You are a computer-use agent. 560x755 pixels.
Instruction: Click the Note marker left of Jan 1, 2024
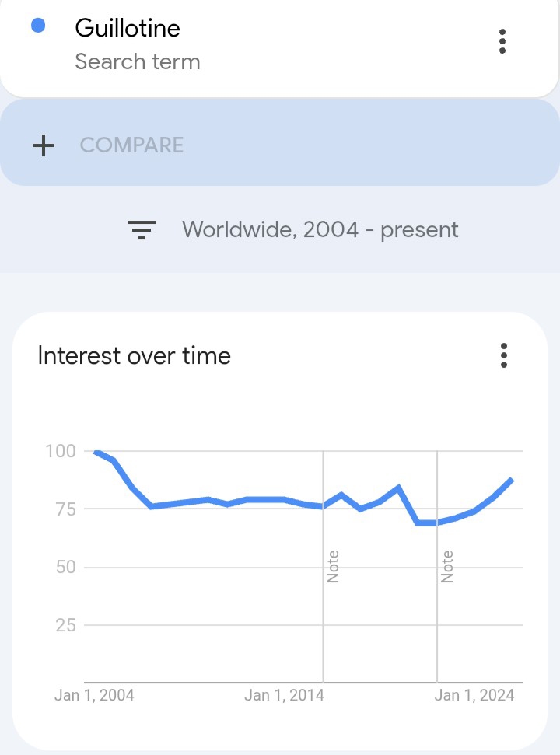(447, 567)
